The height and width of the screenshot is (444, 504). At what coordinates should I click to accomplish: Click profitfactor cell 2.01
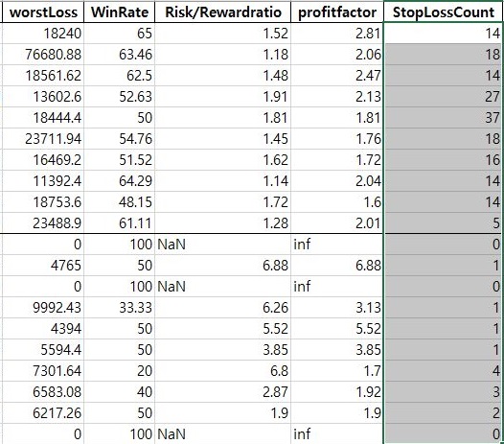337,223
